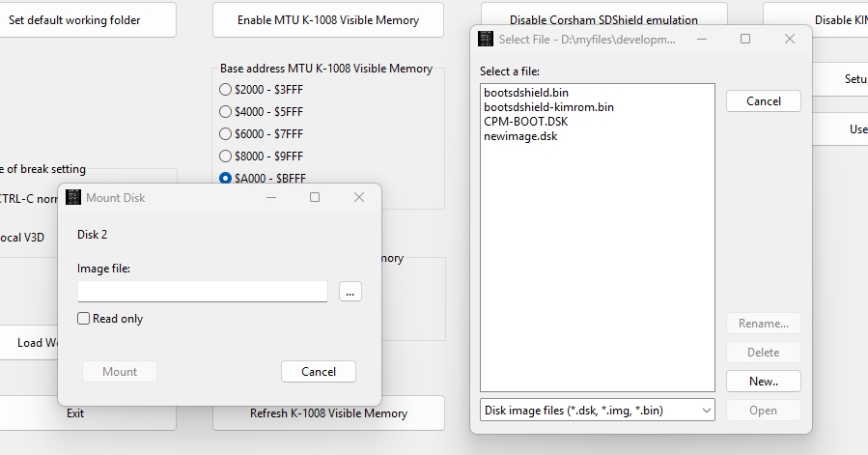This screenshot has height=455, width=868.
Task: Choose the $6000 - $7FFF radio option
Action: [226, 134]
